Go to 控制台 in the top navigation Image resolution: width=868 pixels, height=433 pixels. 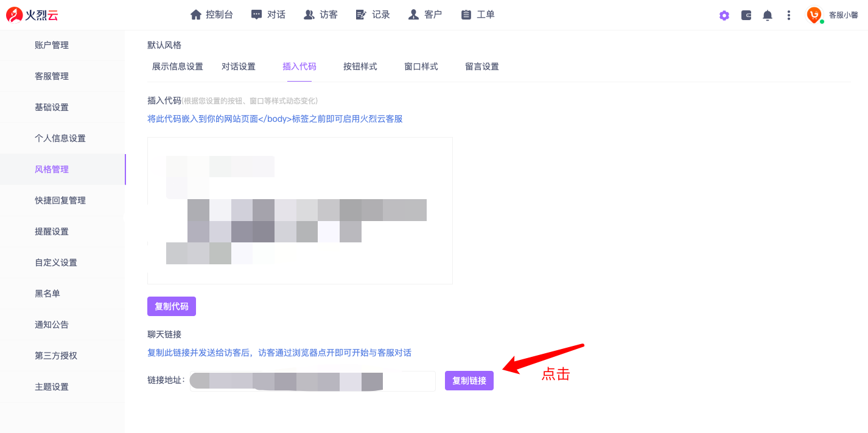coord(212,15)
